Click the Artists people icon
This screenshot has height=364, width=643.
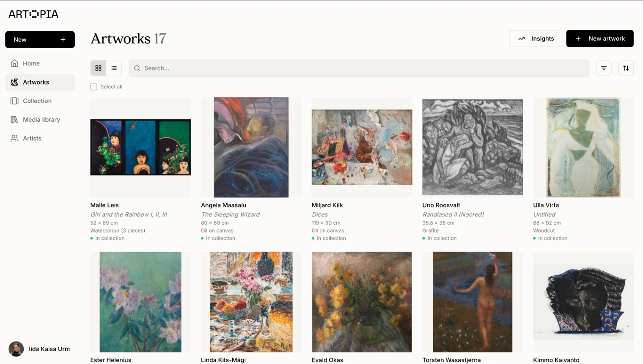click(14, 138)
